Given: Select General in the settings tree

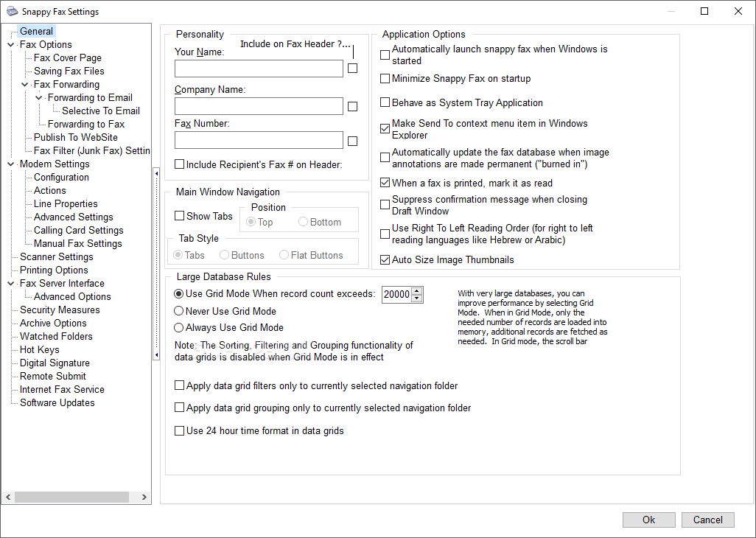Looking at the screenshot, I should (x=36, y=32).
